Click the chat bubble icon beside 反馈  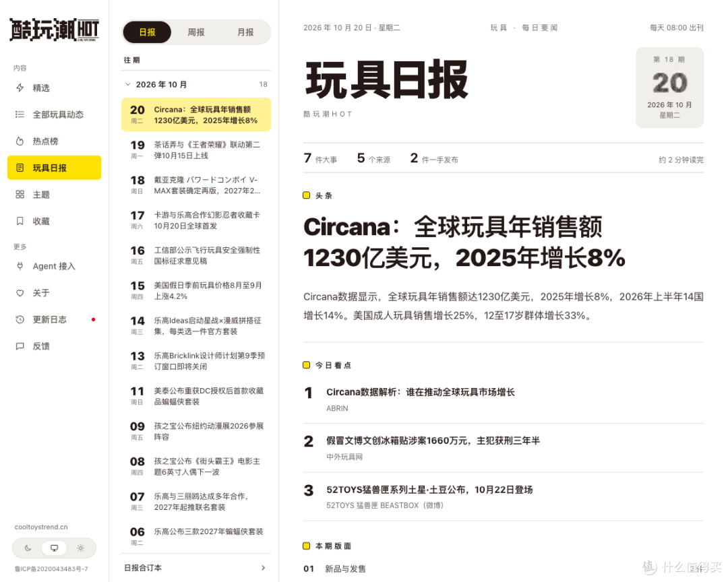[20, 346]
